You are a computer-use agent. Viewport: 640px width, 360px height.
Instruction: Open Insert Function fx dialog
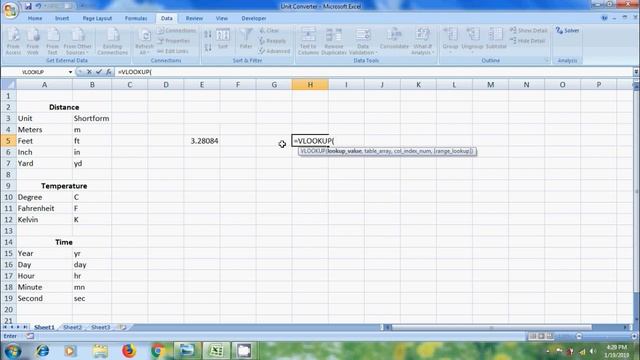point(109,72)
